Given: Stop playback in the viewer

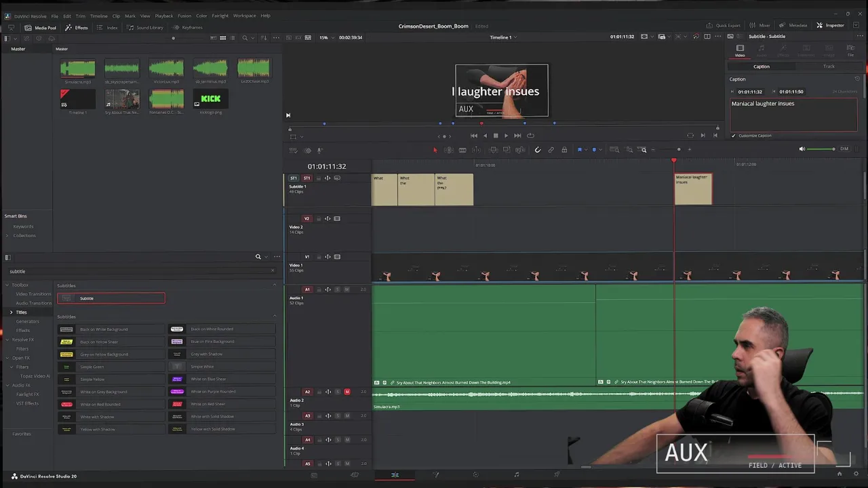Looking at the screenshot, I should [x=495, y=136].
